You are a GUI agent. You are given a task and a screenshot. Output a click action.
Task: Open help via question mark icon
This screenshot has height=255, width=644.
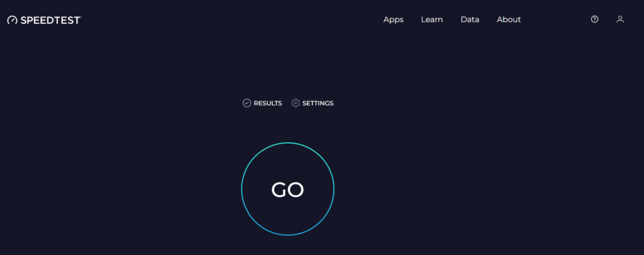(x=594, y=19)
